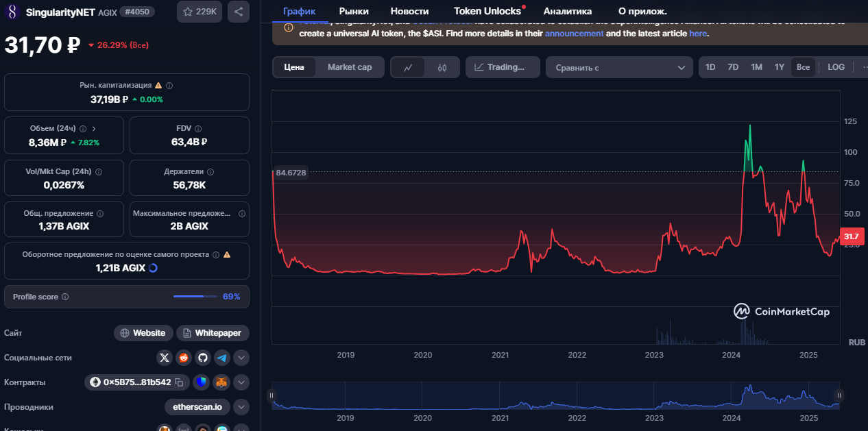Image resolution: width=868 pixels, height=431 pixels.
Task: Add SingularityNET to watchlist via star button
Action: click(x=200, y=12)
